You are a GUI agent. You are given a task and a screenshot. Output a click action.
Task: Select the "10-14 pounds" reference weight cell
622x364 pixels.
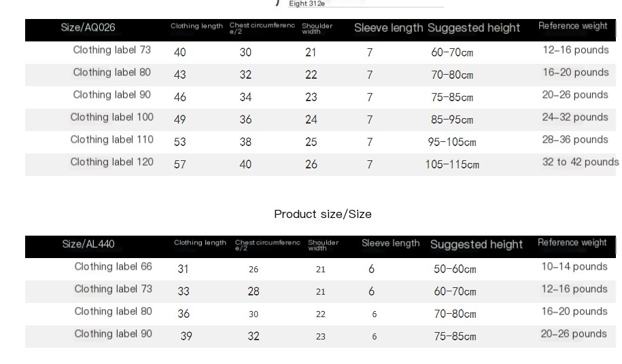point(574,267)
